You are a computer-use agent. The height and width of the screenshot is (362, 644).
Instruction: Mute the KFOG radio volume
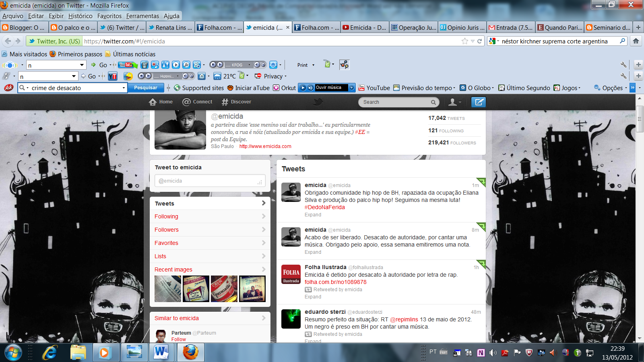(257, 65)
